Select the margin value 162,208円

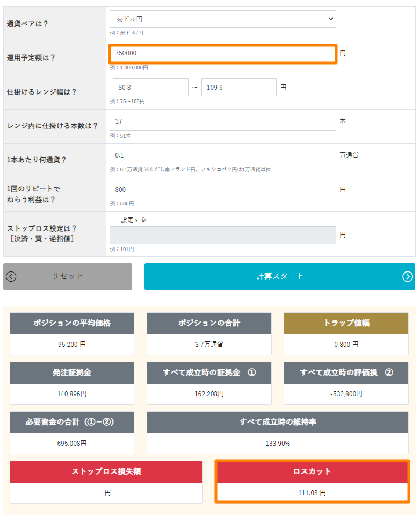coord(209,394)
